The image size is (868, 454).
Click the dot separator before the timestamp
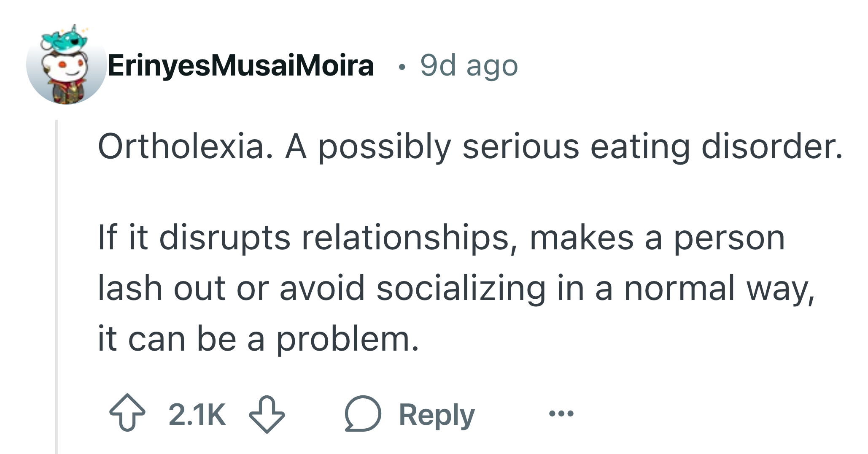tap(402, 67)
